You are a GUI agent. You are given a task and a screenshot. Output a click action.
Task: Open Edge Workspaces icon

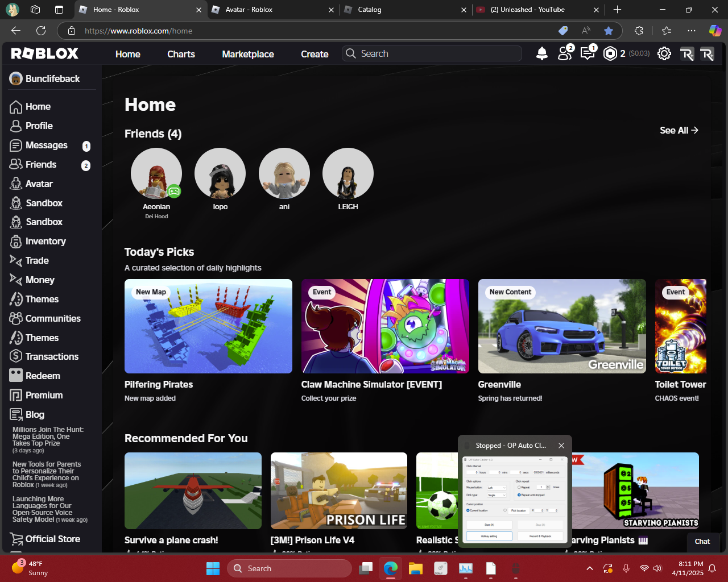coord(35,10)
